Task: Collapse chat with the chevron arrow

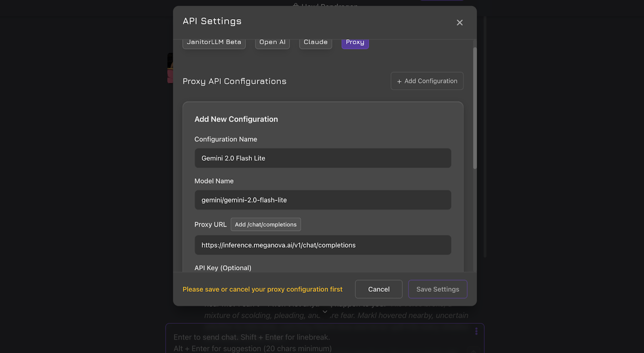Action: (x=325, y=312)
